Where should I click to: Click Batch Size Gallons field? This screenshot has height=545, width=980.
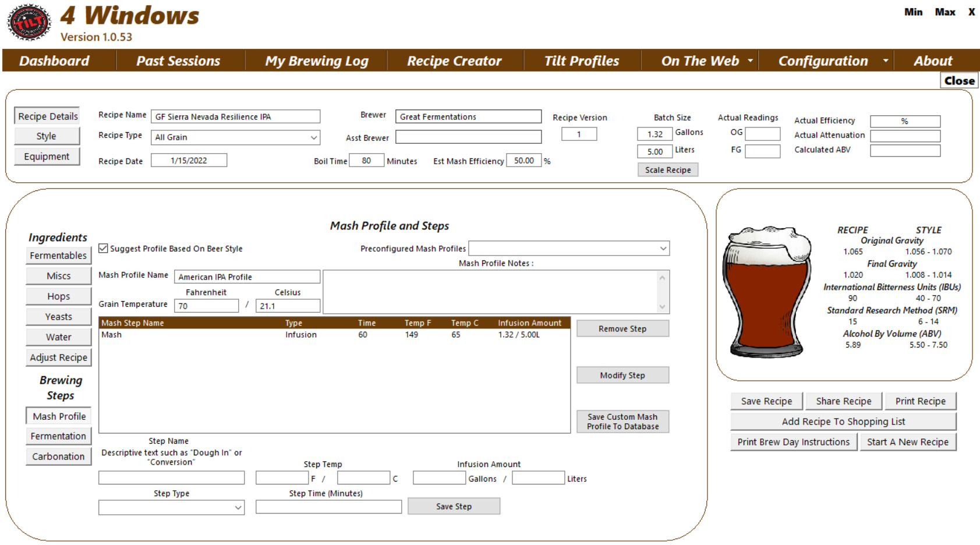pos(654,135)
